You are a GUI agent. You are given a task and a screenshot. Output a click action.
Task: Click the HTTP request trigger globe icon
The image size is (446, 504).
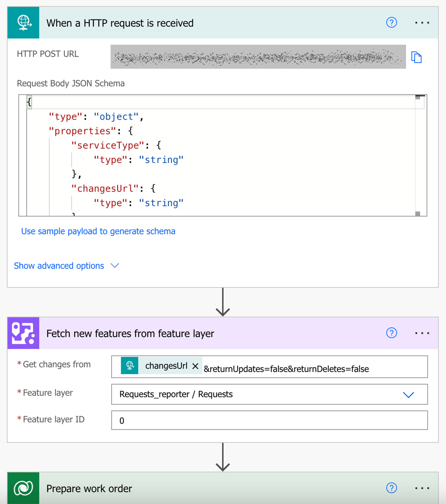click(23, 23)
